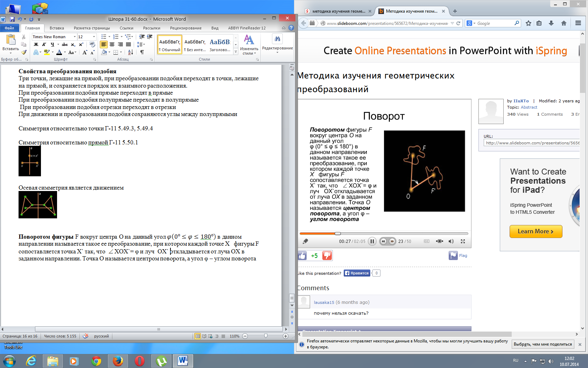This screenshot has height=368, width=588.
Task: Switch to the Рецензирование tab
Action: [x=185, y=28]
